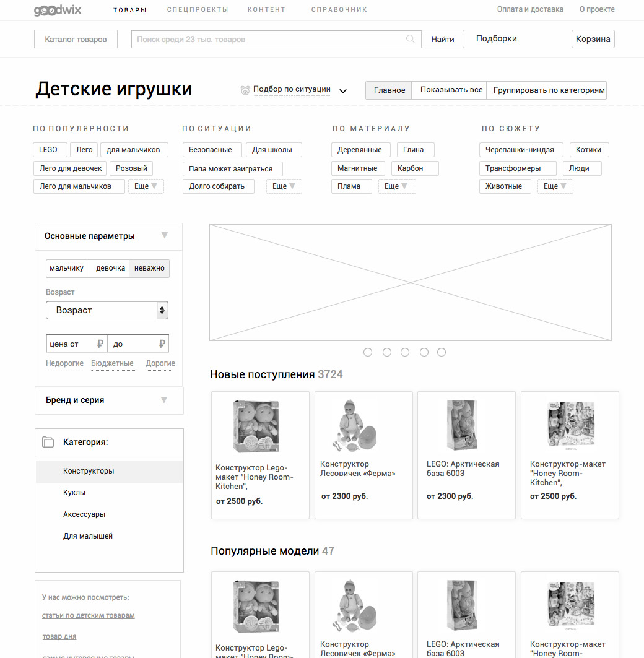
Task: Open the Возраст dropdown
Action: tap(107, 310)
